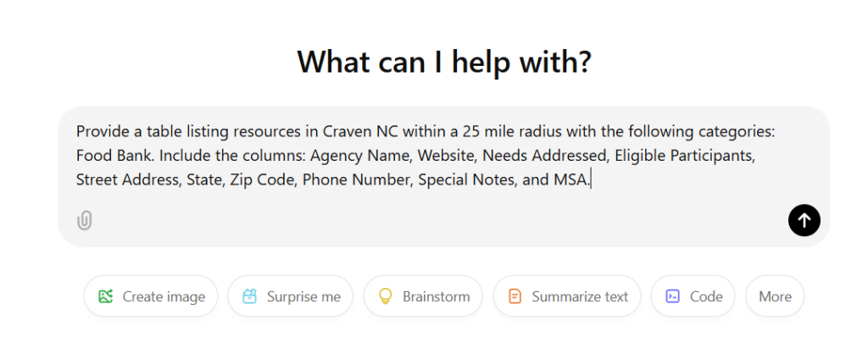Click the green Create image picture icon

click(106, 296)
